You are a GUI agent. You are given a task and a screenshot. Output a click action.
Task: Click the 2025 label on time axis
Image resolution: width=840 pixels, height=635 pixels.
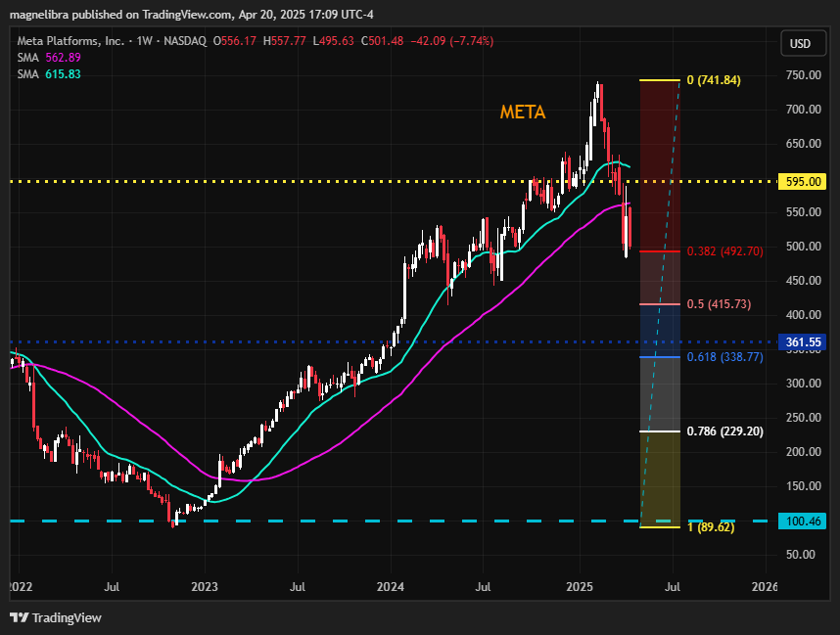tap(580, 587)
